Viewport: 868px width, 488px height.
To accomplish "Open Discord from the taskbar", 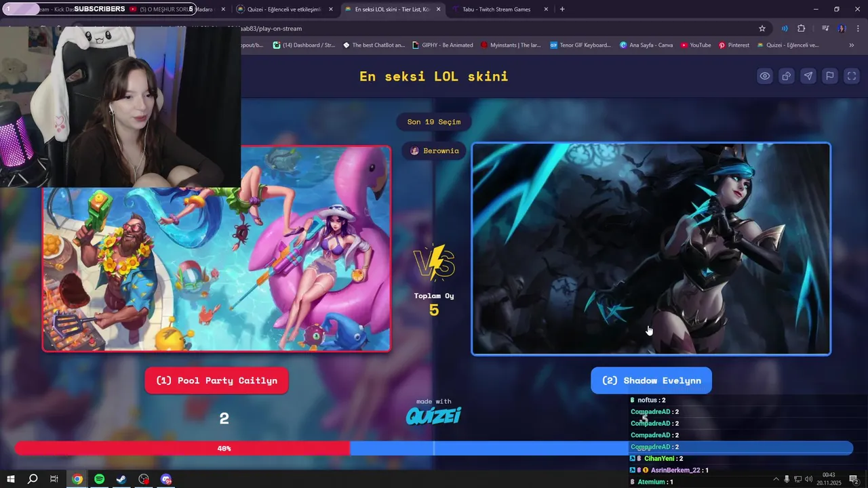I will point(166,479).
